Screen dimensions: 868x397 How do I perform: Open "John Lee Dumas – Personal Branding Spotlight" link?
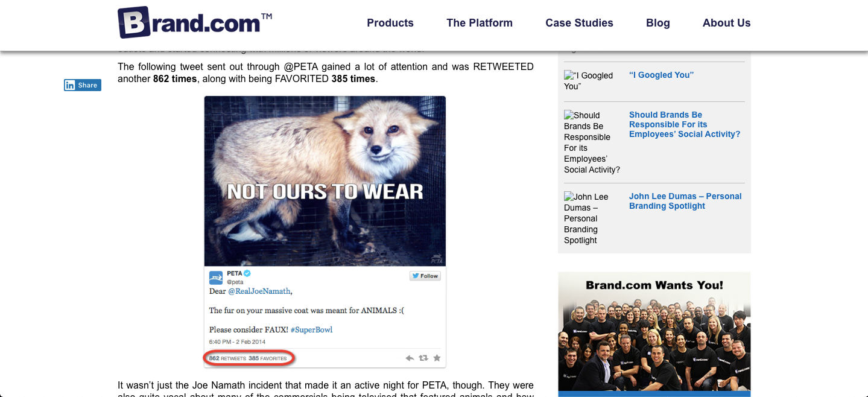[685, 201]
